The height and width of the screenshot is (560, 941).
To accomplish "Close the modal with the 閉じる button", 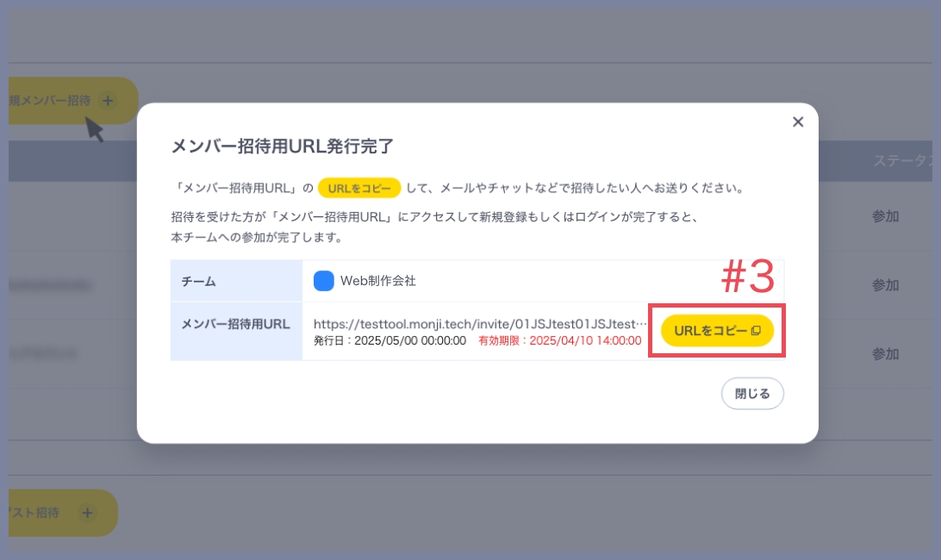I will (751, 393).
